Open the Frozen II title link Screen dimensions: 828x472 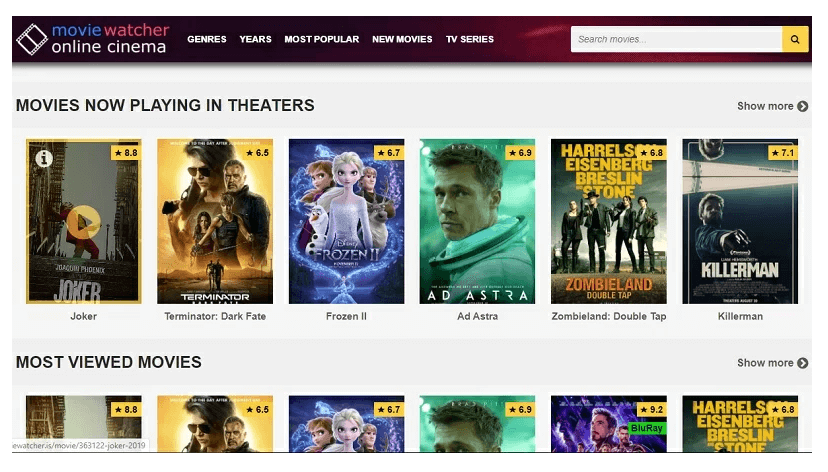(x=346, y=316)
